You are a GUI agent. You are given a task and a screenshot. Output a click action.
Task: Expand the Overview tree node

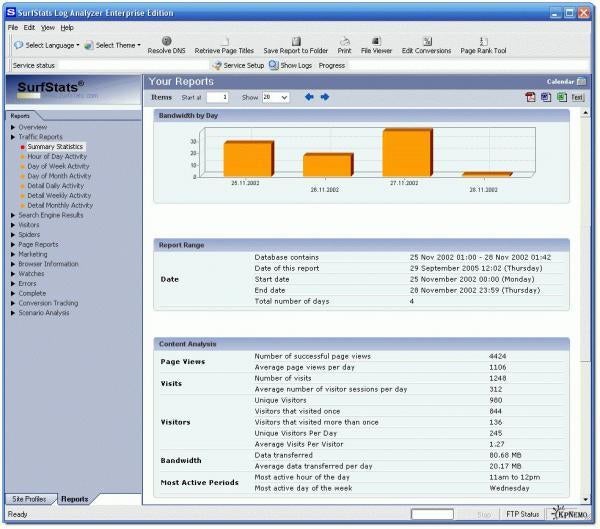tap(13, 127)
